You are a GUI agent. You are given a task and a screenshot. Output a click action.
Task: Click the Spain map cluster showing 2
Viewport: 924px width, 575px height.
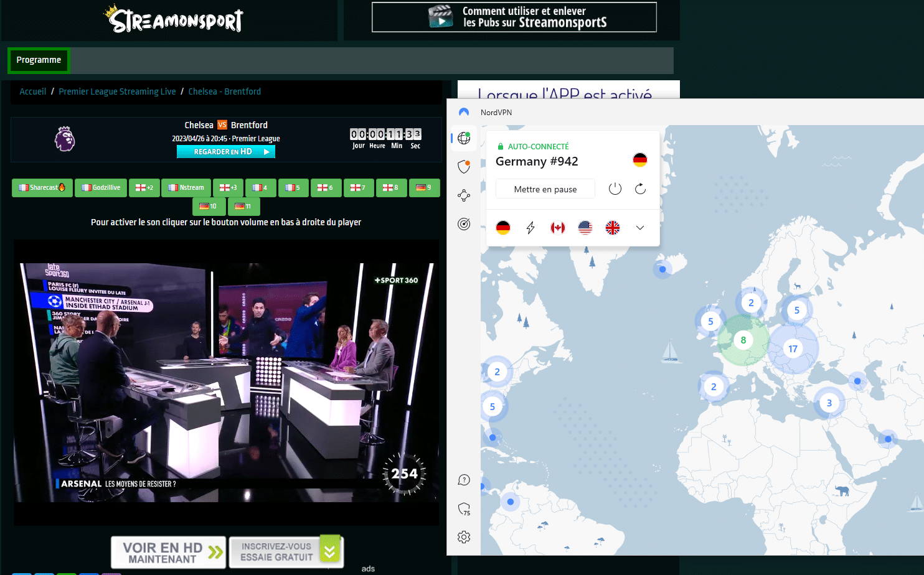point(714,387)
